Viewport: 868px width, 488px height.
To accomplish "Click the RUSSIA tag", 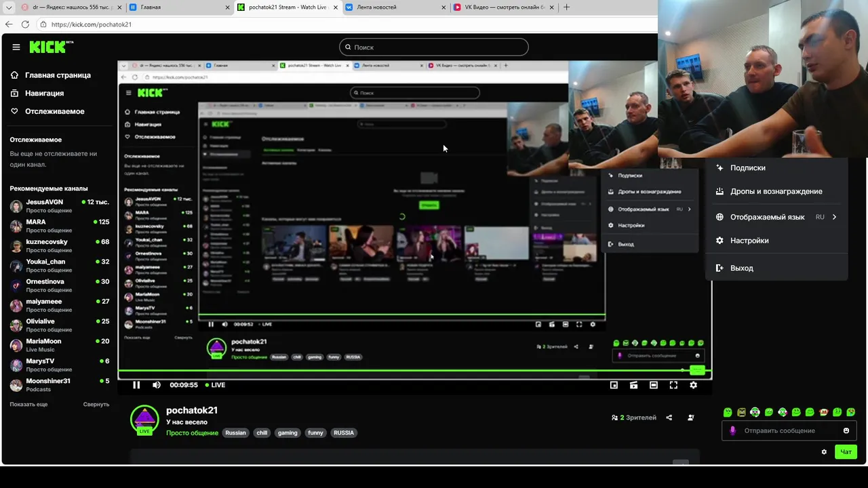I will pyautogui.click(x=344, y=433).
